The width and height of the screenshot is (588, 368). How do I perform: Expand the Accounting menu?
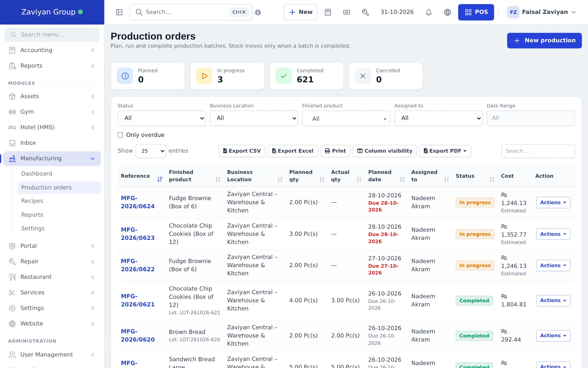[x=52, y=50]
